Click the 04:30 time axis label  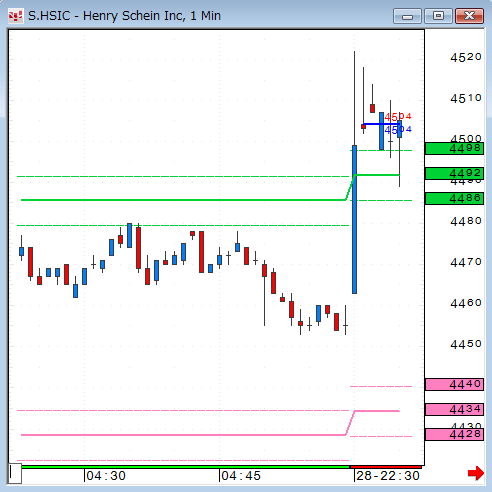point(106,476)
